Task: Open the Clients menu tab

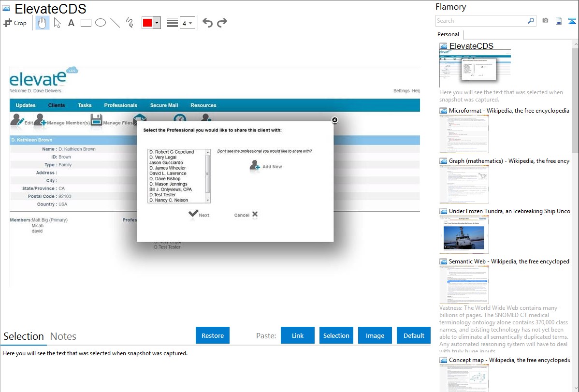Action: pos(57,105)
